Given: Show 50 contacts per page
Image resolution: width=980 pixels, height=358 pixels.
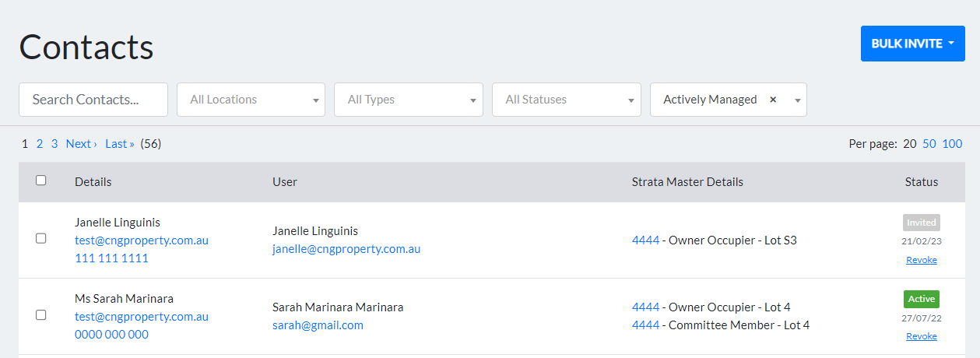Looking at the screenshot, I should click(x=929, y=144).
